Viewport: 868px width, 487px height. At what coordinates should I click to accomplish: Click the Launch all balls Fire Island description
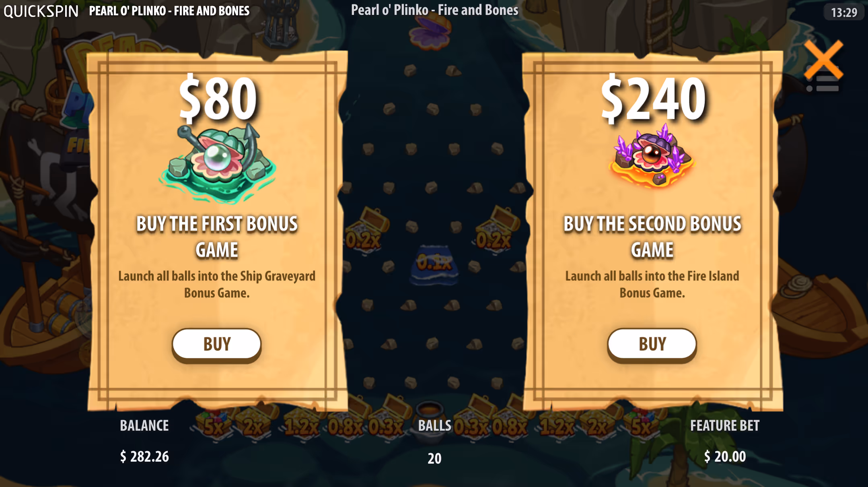pos(652,284)
